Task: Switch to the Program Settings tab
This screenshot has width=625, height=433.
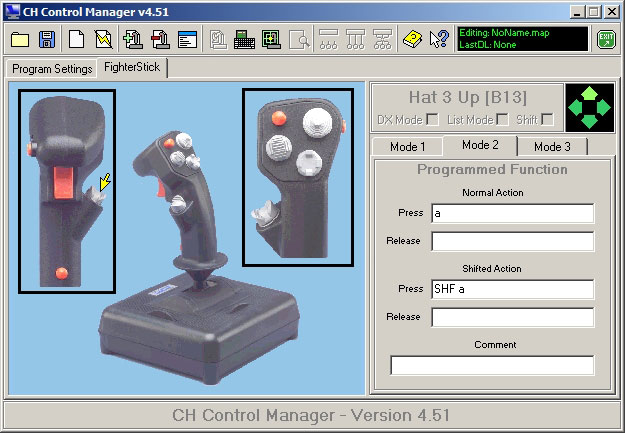Action: (x=52, y=69)
